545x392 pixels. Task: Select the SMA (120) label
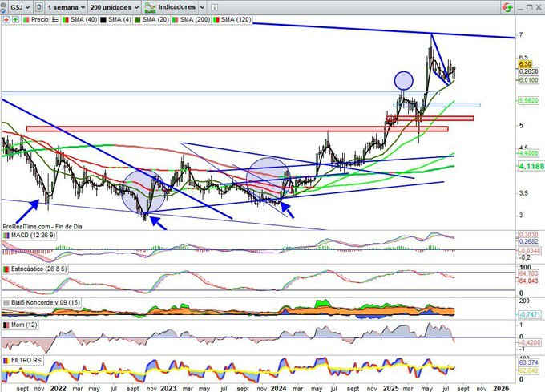coord(236,20)
